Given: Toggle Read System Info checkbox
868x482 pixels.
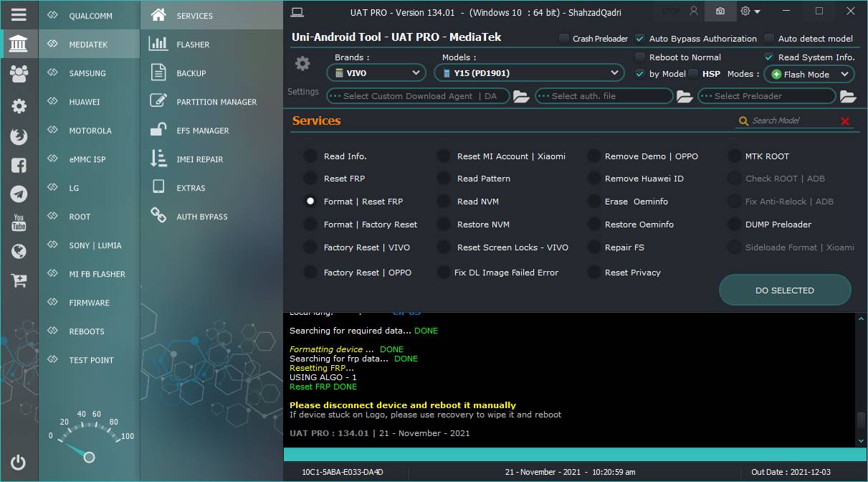Looking at the screenshot, I should [x=769, y=57].
